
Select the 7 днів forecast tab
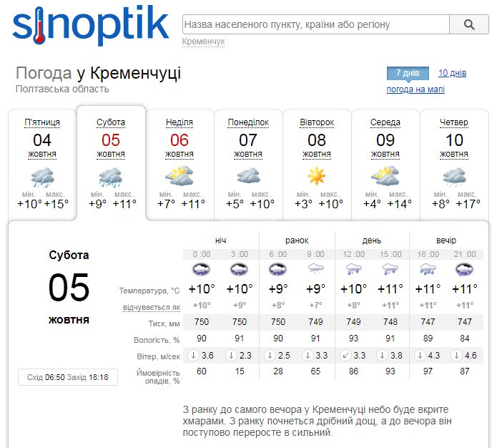tap(408, 73)
